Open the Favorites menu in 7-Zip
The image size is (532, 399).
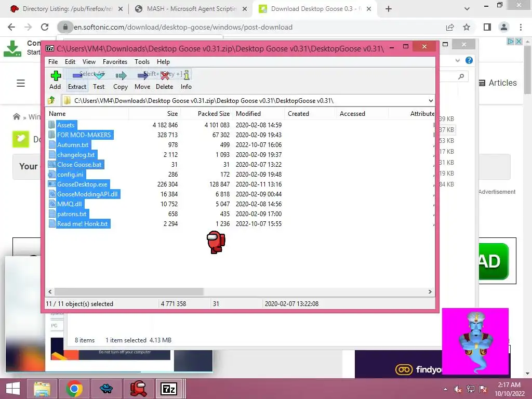[x=115, y=62]
